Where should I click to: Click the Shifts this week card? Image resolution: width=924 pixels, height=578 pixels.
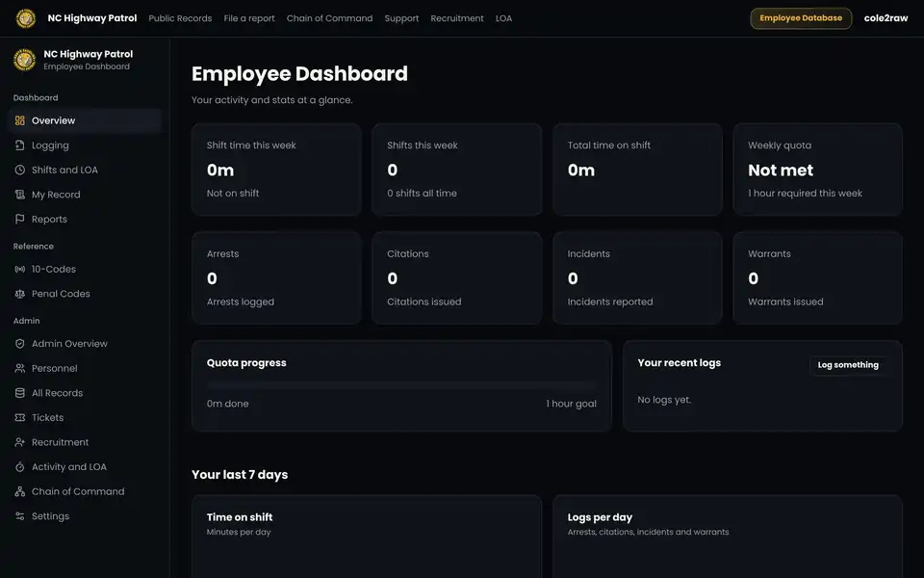pyautogui.click(x=456, y=170)
